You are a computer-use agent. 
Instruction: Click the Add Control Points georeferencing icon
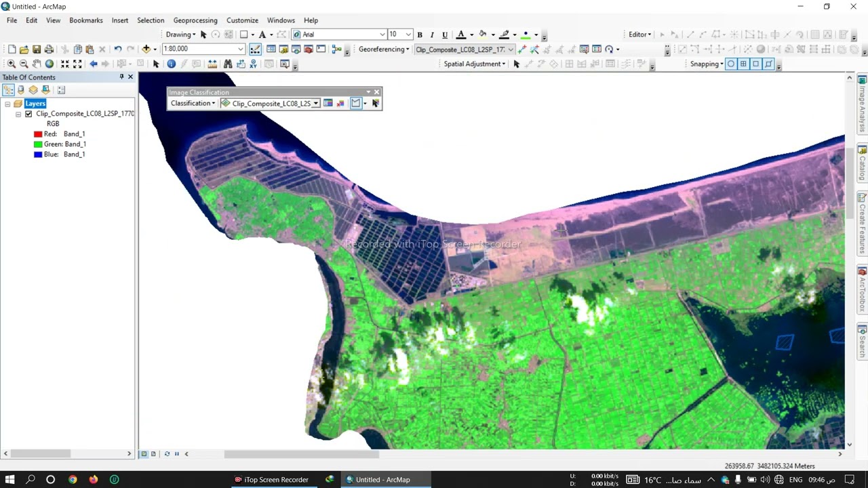click(x=522, y=49)
